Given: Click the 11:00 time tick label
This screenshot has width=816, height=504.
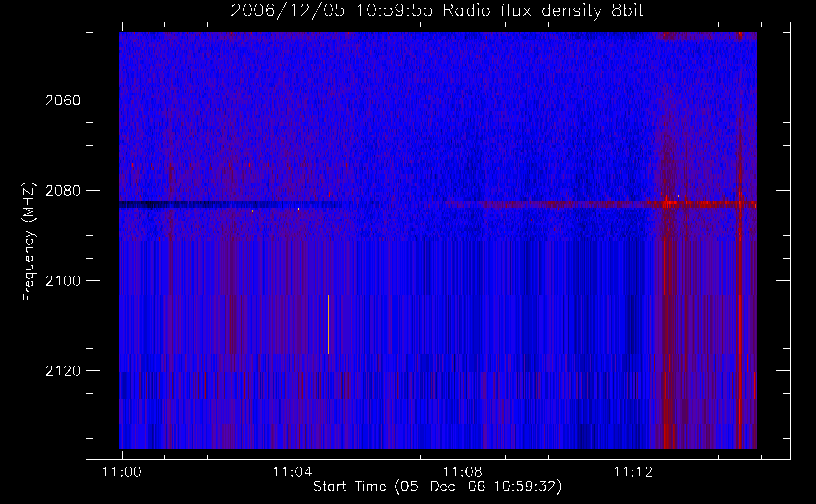Looking at the screenshot, I should click(122, 472).
